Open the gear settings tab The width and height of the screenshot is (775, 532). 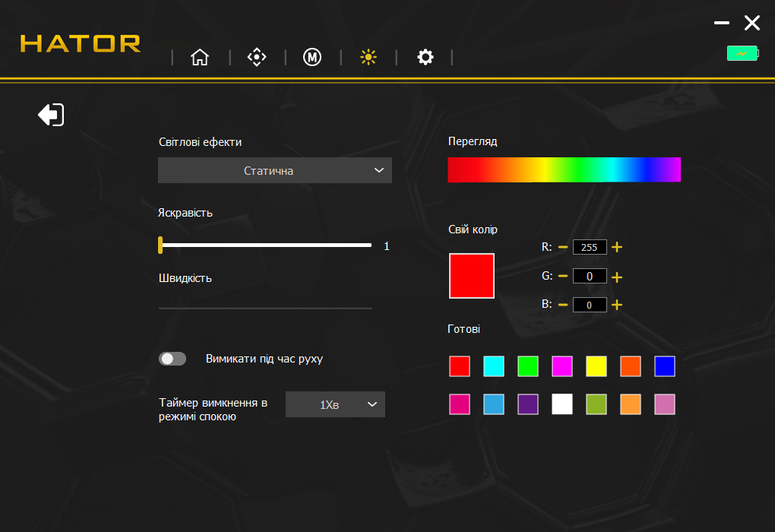coord(425,57)
